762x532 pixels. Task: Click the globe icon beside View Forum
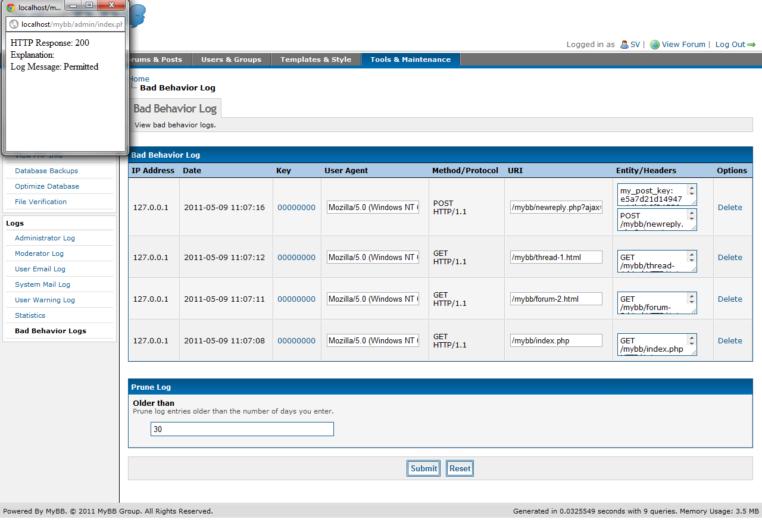pyautogui.click(x=655, y=45)
